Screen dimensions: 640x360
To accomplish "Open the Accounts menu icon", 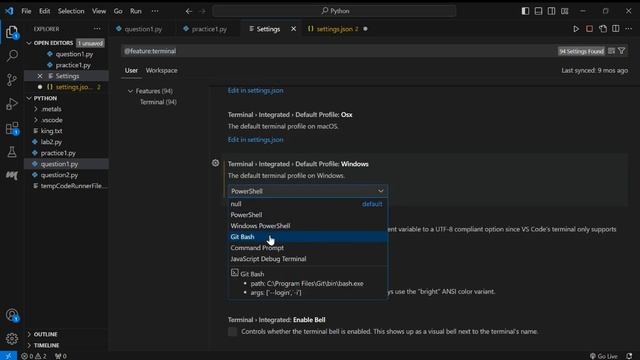I will tap(12, 315).
